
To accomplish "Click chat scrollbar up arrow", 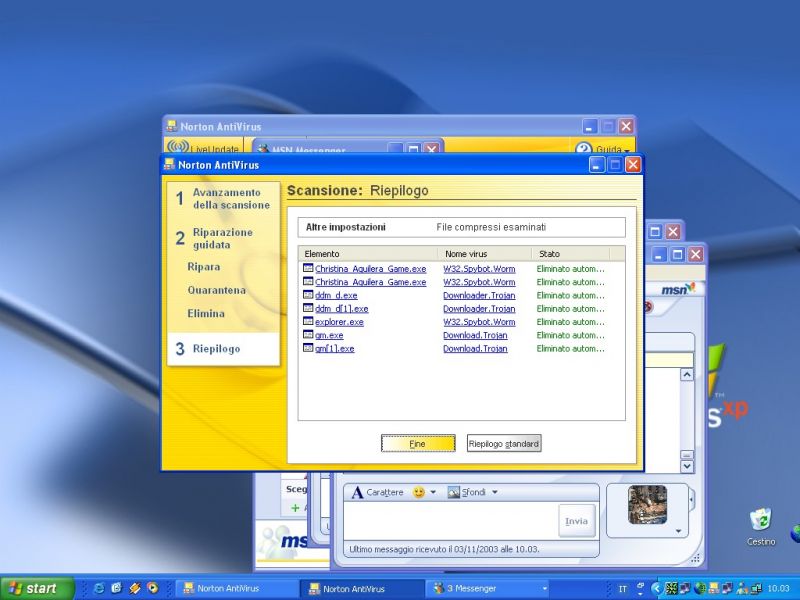I will coord(687,374).
